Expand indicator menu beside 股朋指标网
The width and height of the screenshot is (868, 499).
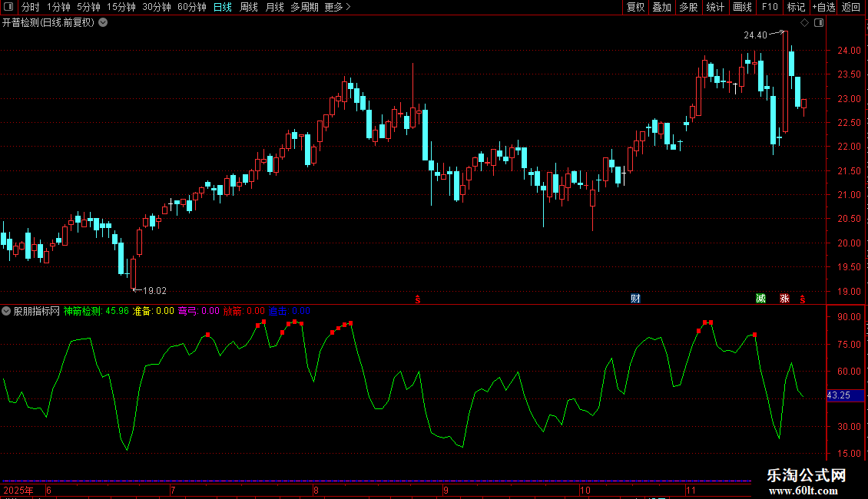(6, 311)
